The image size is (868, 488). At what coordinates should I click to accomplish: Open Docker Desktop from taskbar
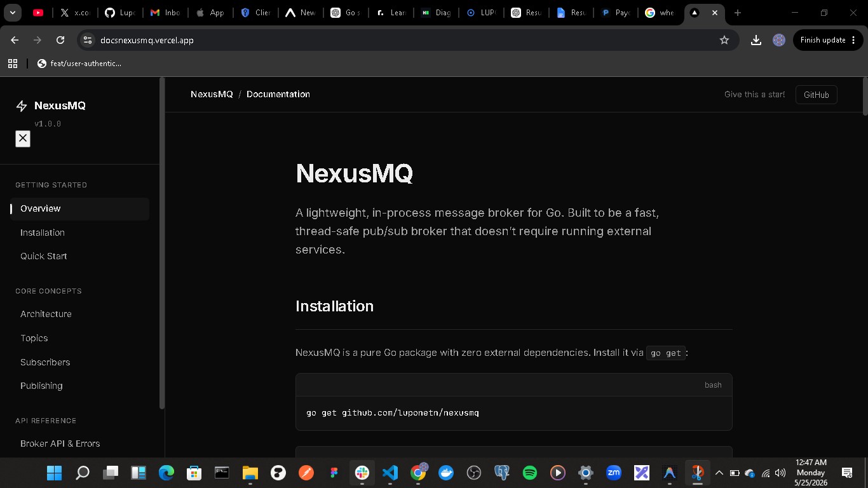click(x=446, y=473)
